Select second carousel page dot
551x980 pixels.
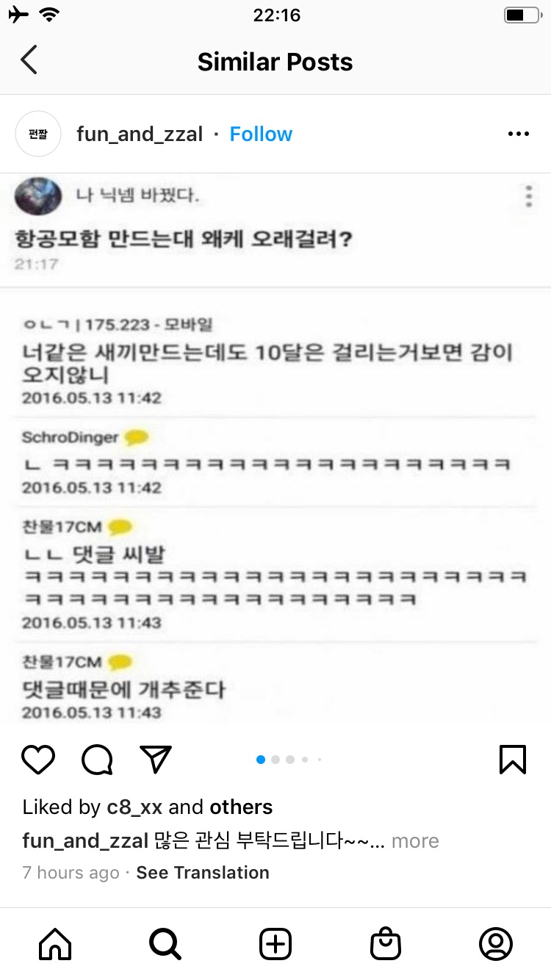275,760
